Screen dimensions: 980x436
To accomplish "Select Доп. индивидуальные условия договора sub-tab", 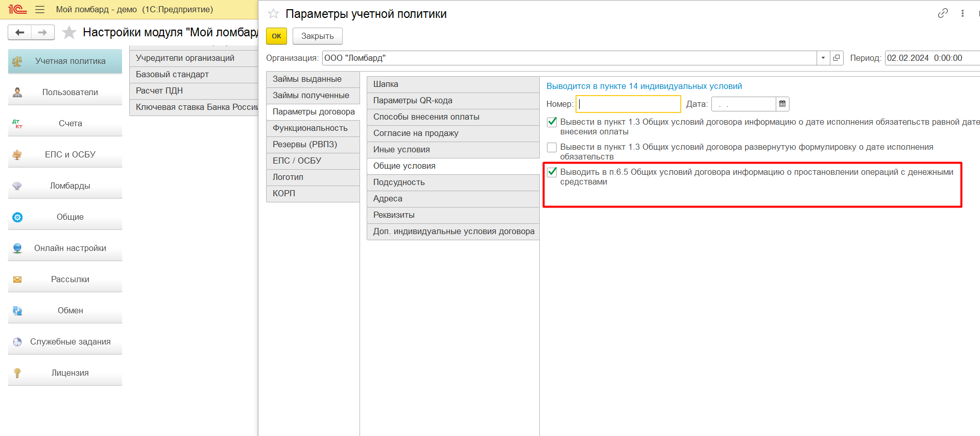I will (x=453, y=232).
